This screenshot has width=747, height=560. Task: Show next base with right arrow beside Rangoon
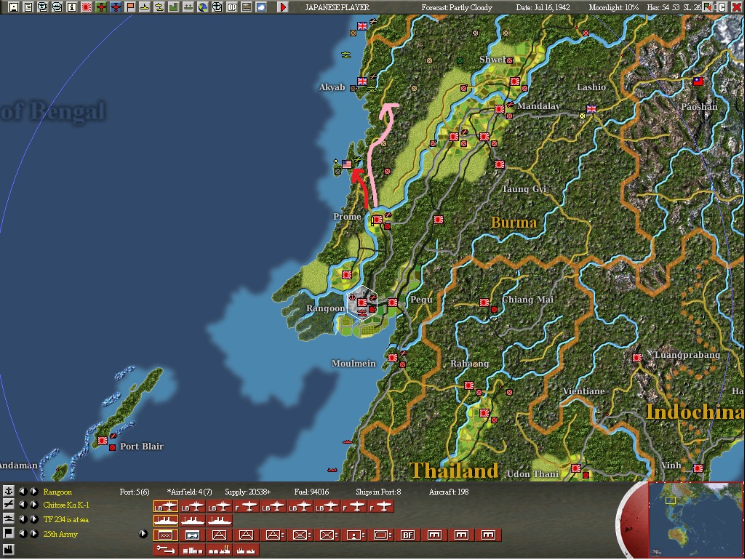[x=34, y=491]
